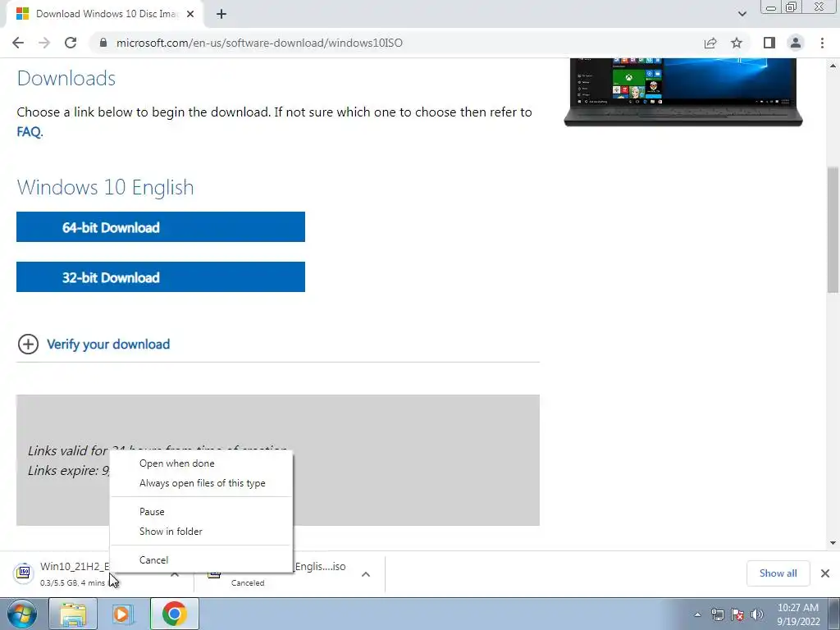
Task: Click the network tray icon
Action: pos(717,614)
